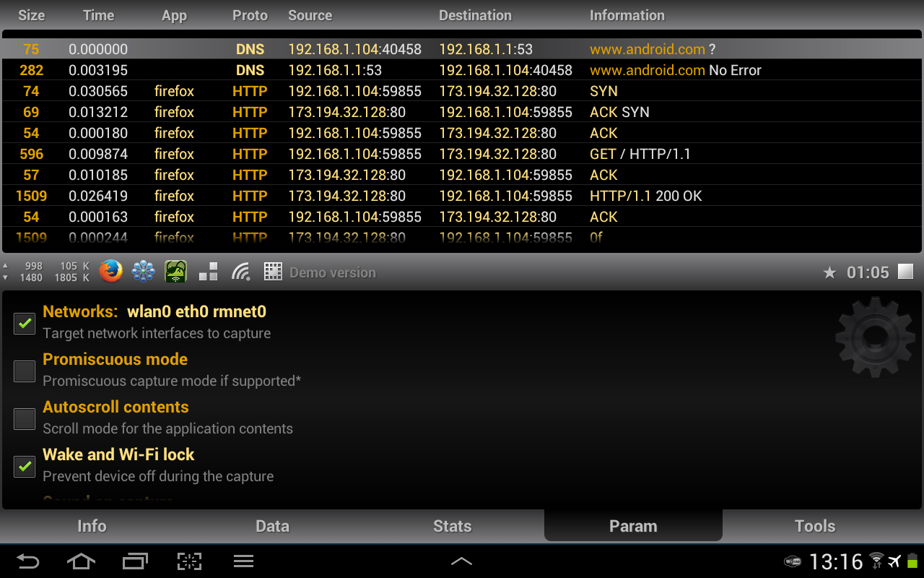Select the GET / HTTP/1.1 packet row

coord(462,154)
